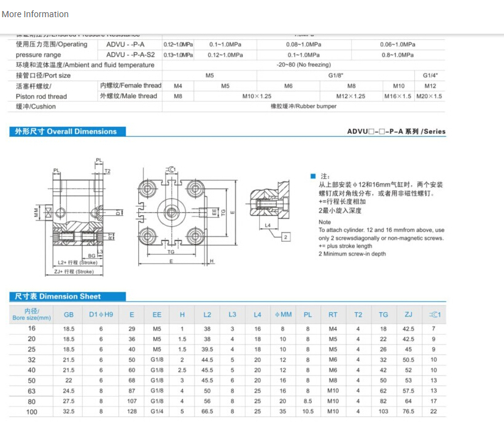
Task: Select the ΦMM column header
Action: 283,315
